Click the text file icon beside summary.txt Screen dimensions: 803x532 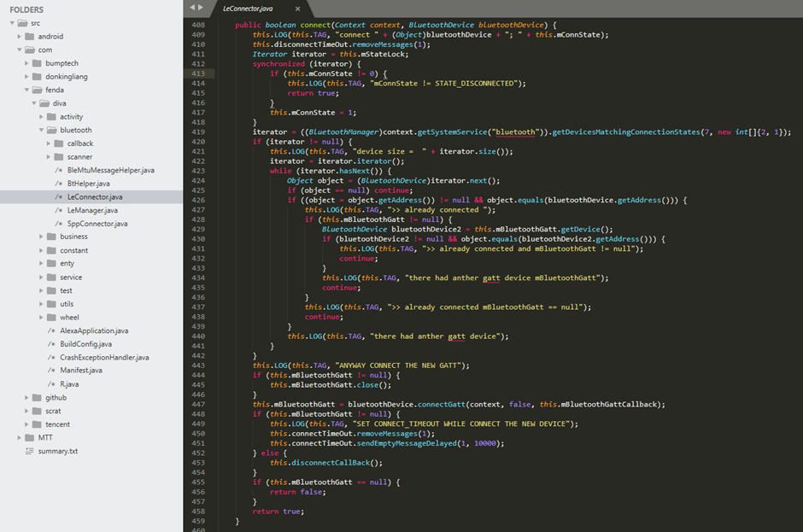pyautogui.click(x=30, y=451)
